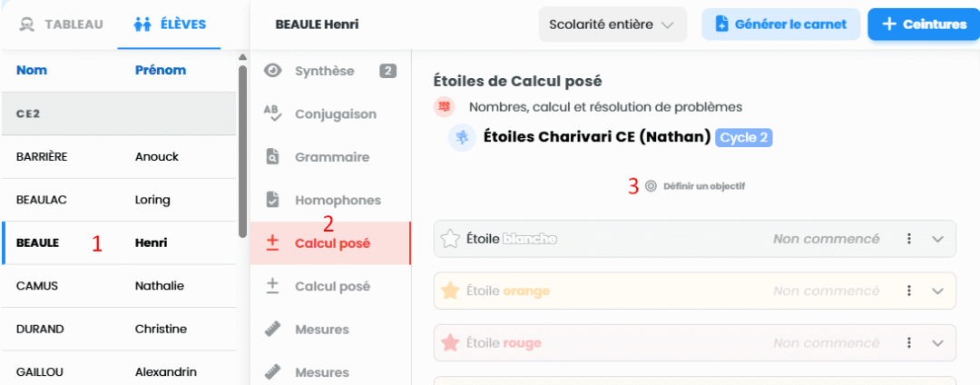Open the Scolarité entière dropdown
The height and width of the screenshot is (385, 980).
[612, 25]
